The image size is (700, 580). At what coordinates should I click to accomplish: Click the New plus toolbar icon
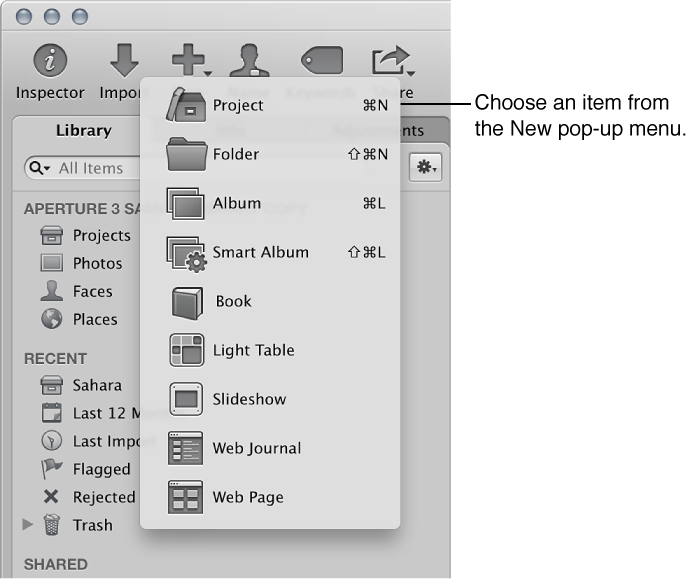[188, 59]
